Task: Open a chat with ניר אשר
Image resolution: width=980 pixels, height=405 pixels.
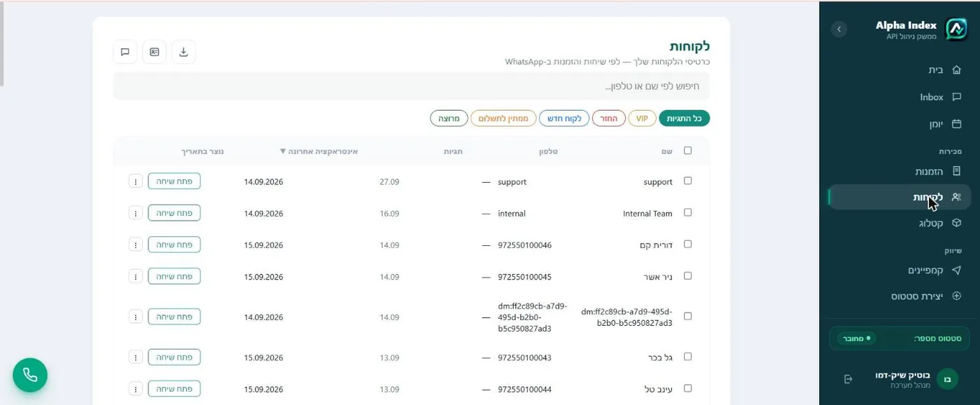Action: [174, 276]
